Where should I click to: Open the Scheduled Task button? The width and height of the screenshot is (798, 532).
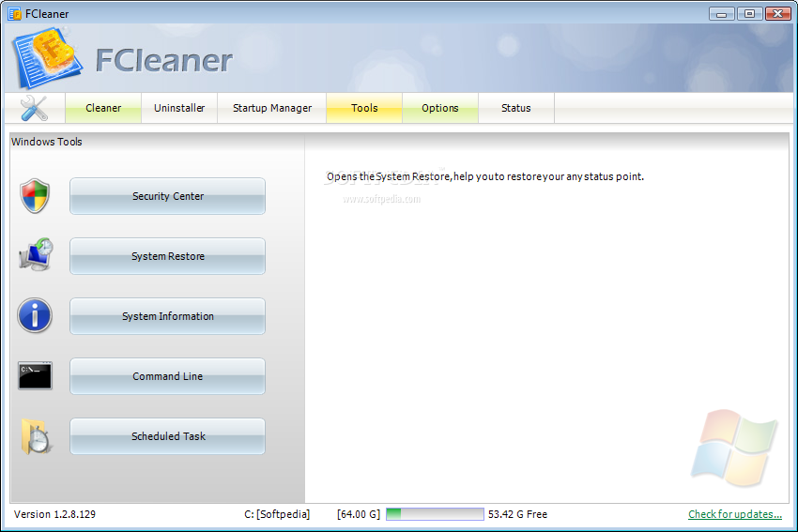(x=167, y=436)
